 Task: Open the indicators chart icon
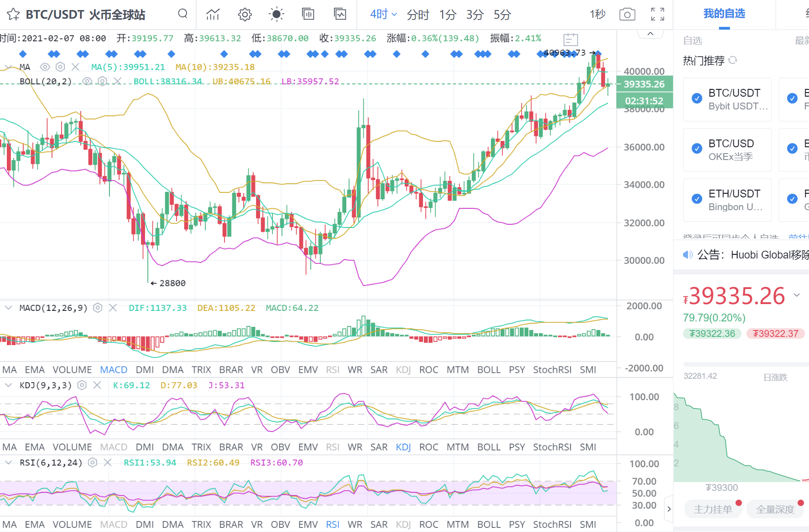(213, 15)
